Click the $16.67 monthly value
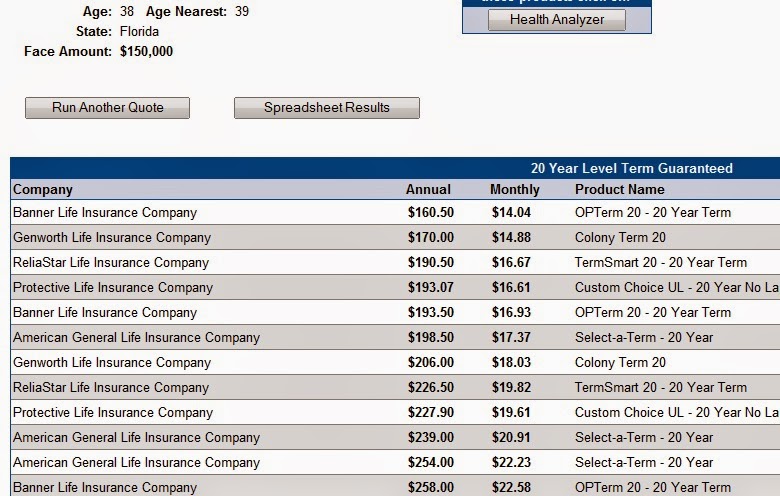This screenshot has width=780, height=496. (511, 262)
